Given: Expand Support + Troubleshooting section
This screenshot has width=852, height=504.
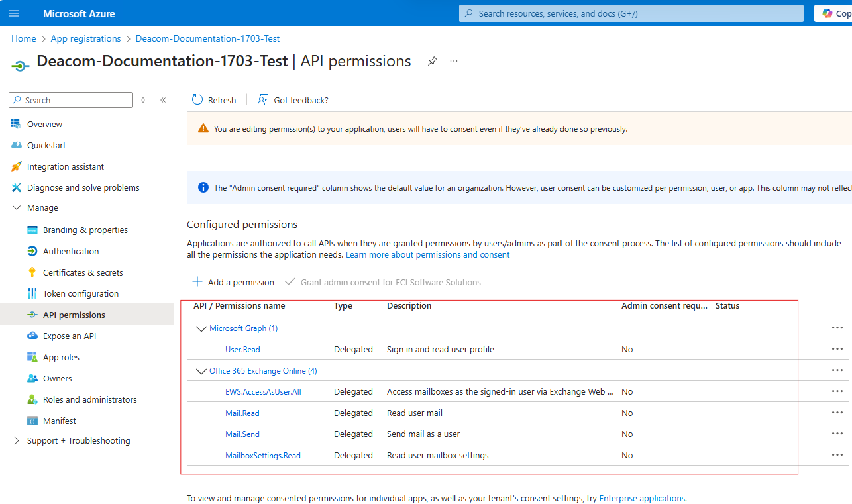Looking at the screenshot, I should click(17, 440).
